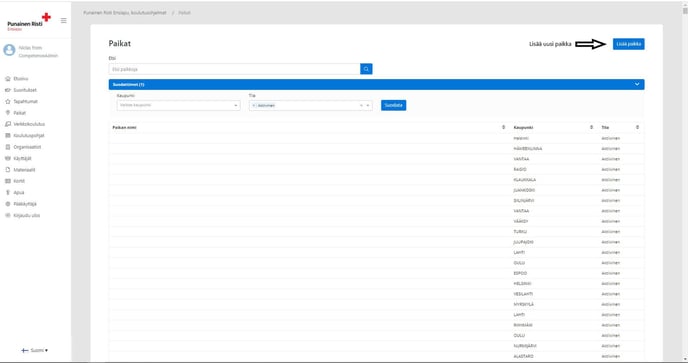Click the logout icon beside Kirjaudu ulos
Viewport: 688px width, 363px height.
click(x=7, y=215)
